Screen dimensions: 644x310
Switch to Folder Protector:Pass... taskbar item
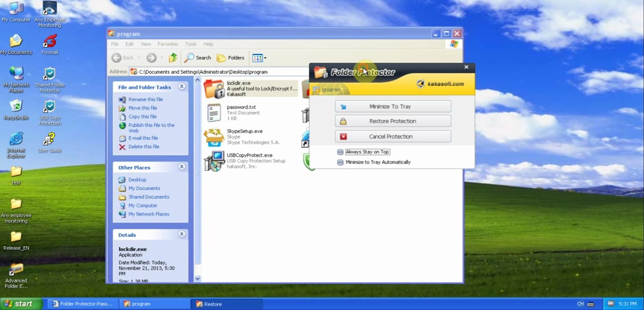coord(82,304)
